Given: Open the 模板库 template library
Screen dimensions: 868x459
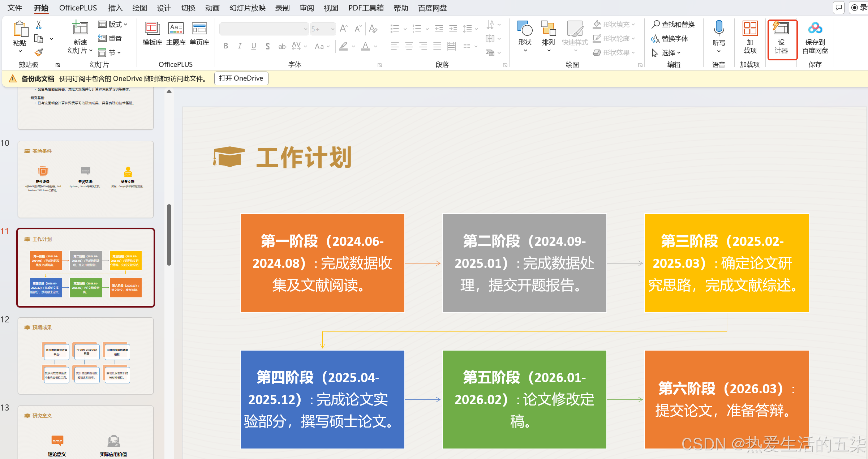Looking at the screenshot, I should (x=152, y=33).
